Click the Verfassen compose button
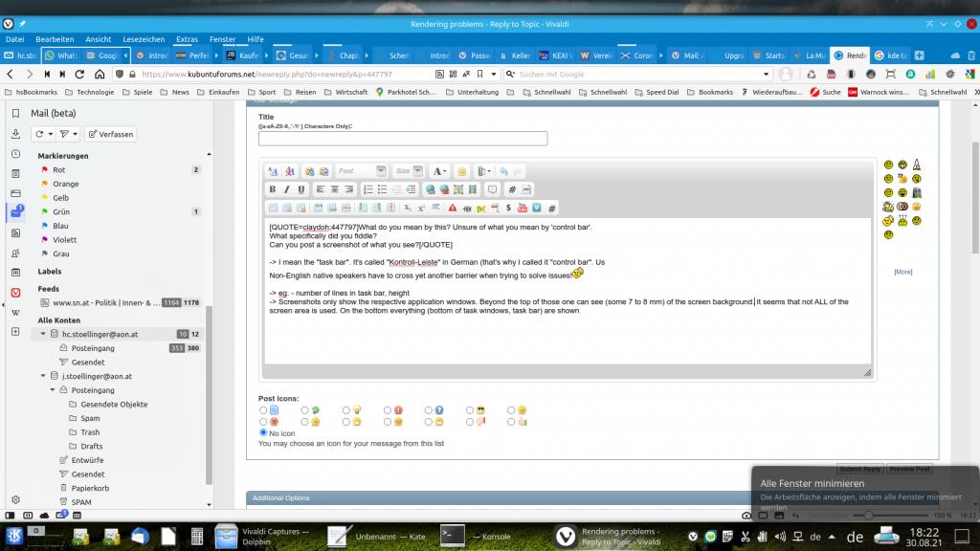 pos(110,134)
